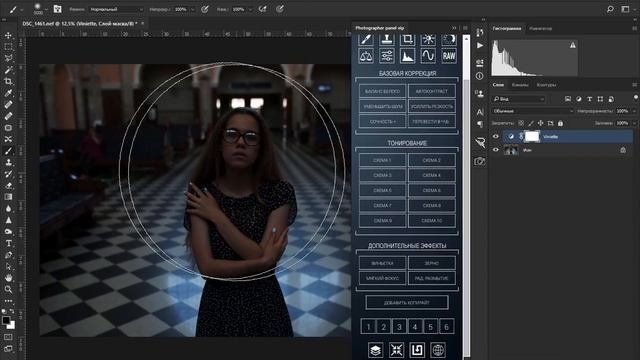Click stamp icon in Photographer panel
640x360 pixels.
point(387,39)
